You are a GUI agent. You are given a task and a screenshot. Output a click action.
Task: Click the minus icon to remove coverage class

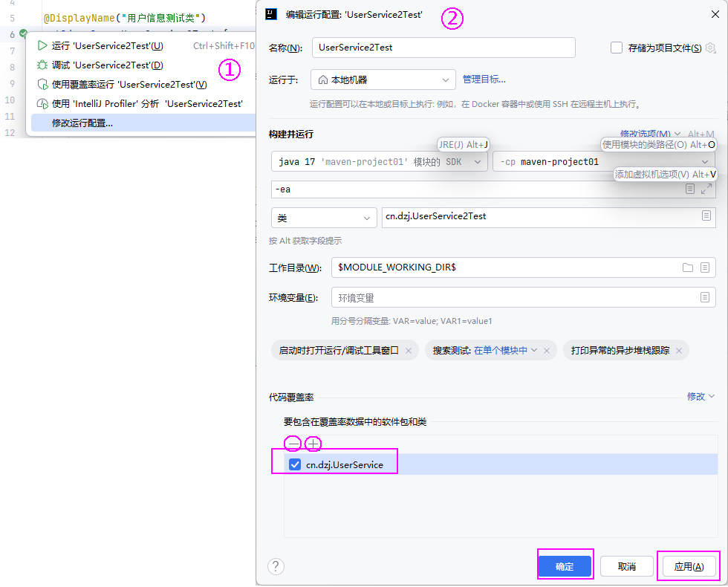pyautogui.click(x=294, y=444)
